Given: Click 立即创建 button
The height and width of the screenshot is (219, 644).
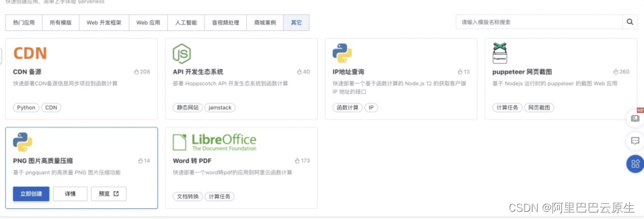Looking at the screenshot, I should (31, 193).
